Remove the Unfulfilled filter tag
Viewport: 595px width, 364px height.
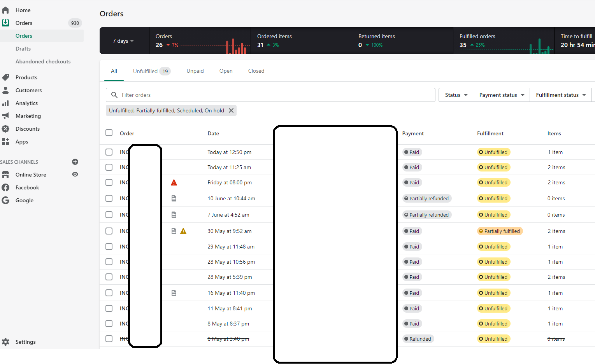tap(231, 110)
